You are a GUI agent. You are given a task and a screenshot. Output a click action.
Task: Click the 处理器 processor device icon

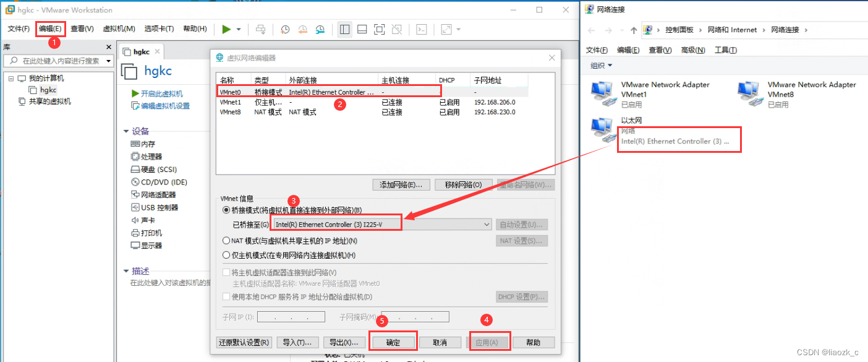coord(135,157)
